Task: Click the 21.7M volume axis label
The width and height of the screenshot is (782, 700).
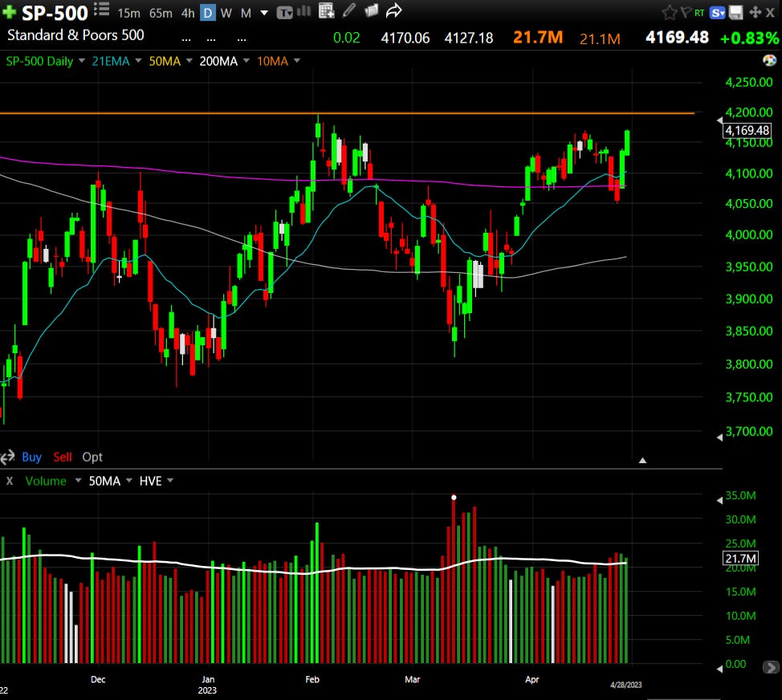Action: (x=740, y=558)
